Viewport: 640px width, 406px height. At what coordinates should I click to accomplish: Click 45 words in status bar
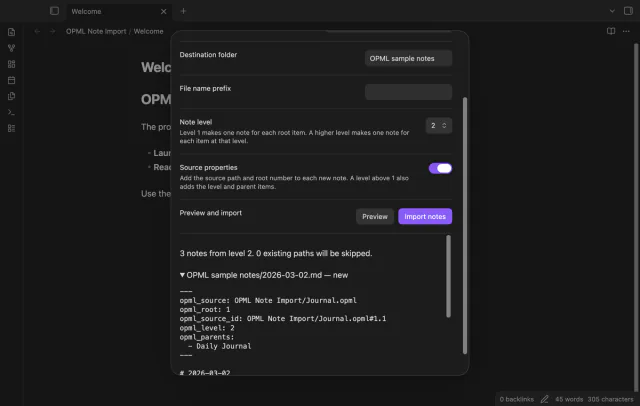tap(569, 399)
